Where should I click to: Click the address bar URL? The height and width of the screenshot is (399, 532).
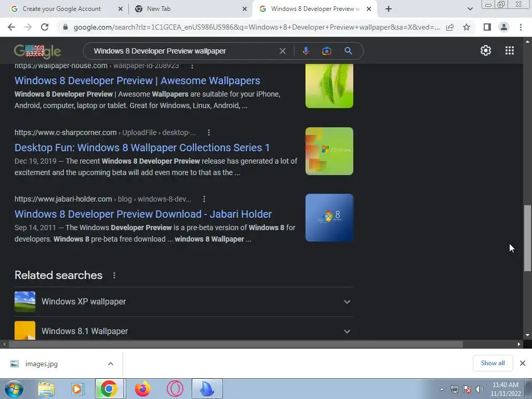click(257, 27)
